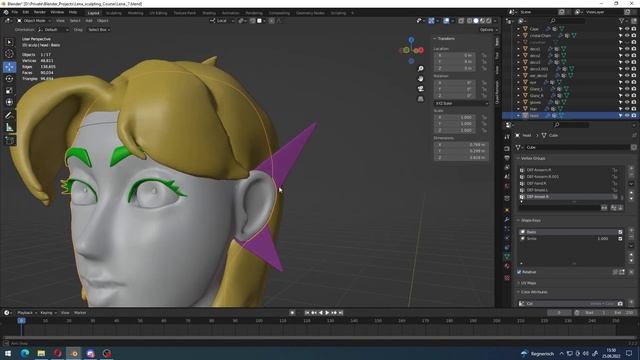Select the Annotate tool
Viewport: 640px width, 360px height.
tap(9, 115)
